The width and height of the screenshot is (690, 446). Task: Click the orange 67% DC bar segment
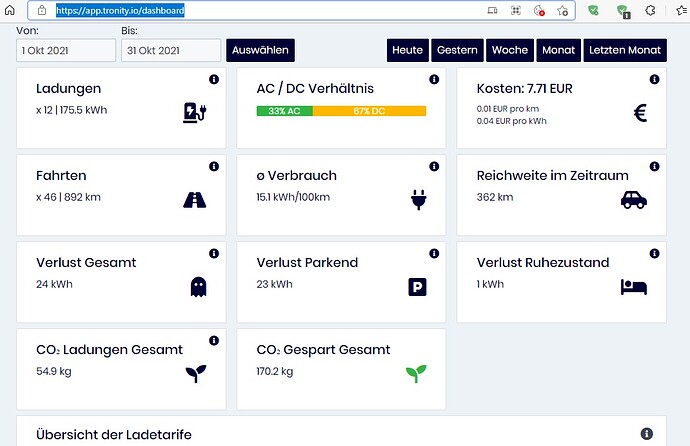(369, 111)
